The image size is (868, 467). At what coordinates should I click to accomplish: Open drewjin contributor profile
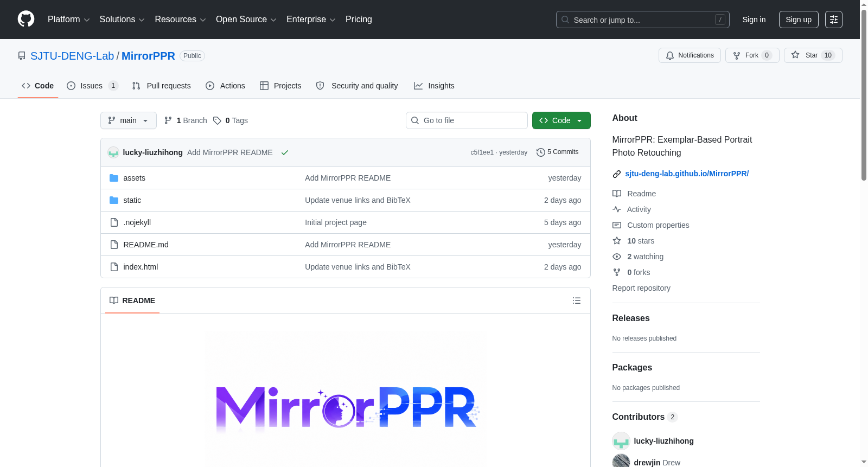647,463
